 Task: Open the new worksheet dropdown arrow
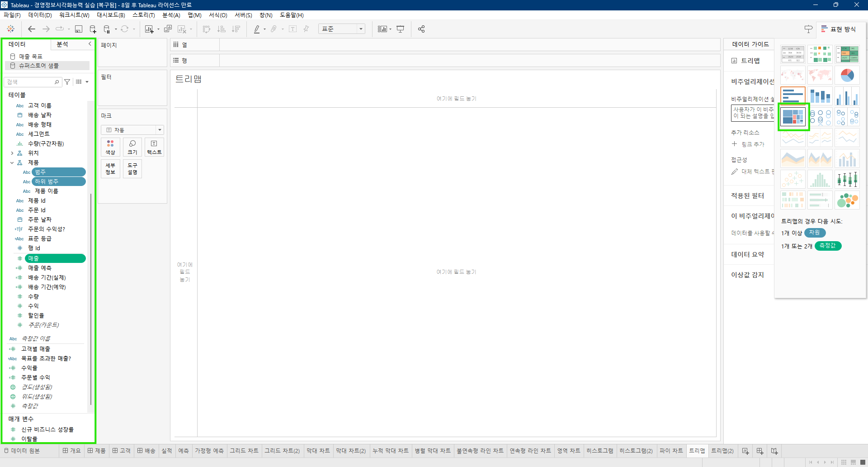point(158,29)
